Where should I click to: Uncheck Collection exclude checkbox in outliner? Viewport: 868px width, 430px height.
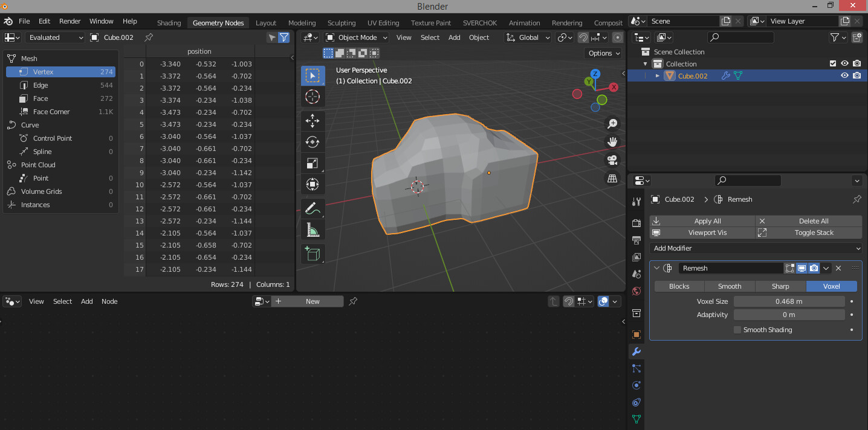tap(833, 63)
